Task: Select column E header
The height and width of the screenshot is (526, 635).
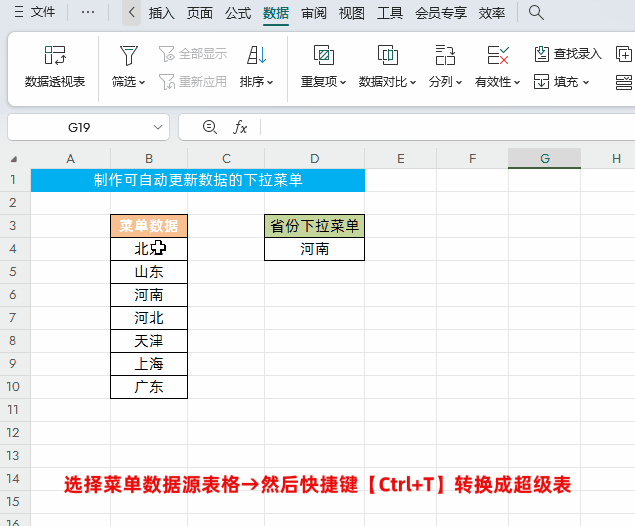Action: click(401, 158)
